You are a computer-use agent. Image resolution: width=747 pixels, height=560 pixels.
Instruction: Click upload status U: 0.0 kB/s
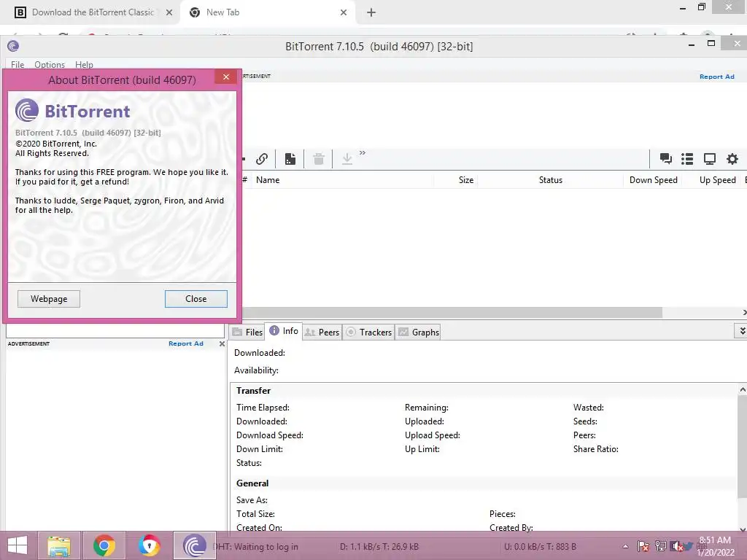pos(541,547)
